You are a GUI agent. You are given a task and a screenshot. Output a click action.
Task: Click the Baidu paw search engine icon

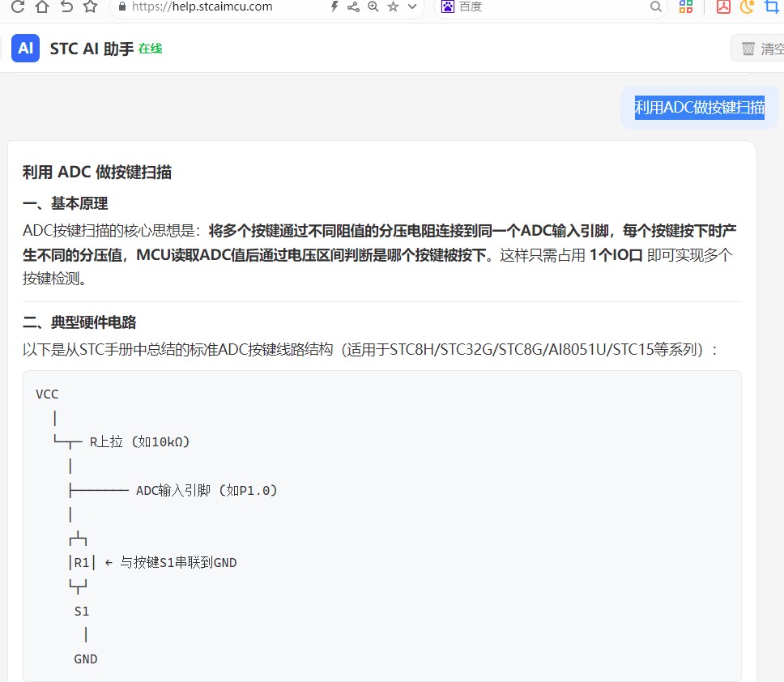pos(448,6)
